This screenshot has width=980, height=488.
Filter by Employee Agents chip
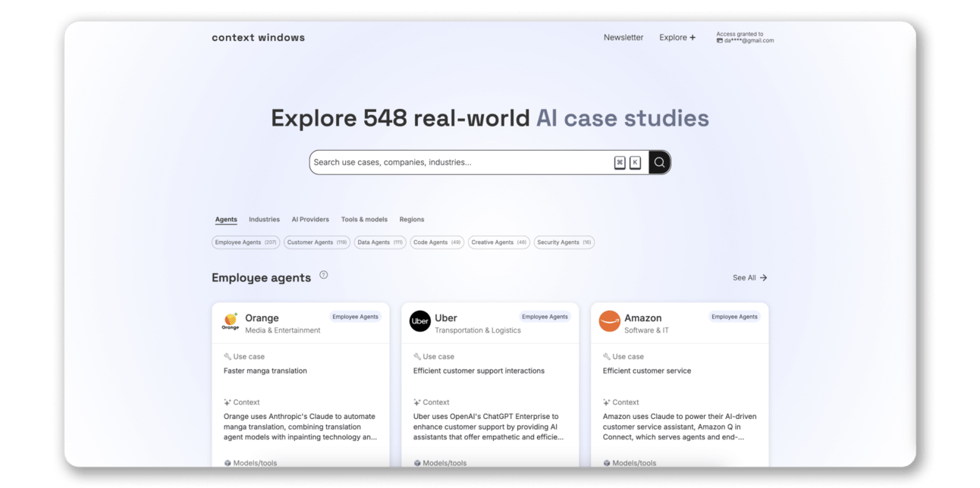246,242
